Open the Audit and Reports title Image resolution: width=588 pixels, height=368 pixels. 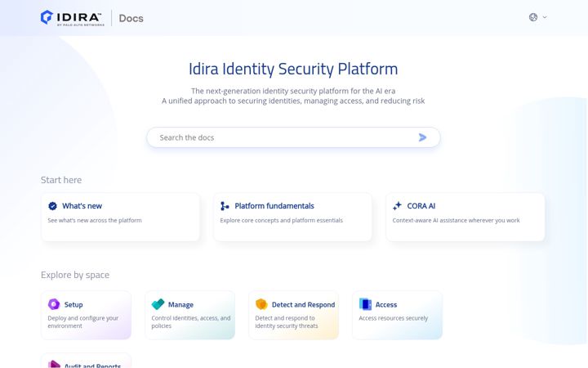tap(92, 366)
